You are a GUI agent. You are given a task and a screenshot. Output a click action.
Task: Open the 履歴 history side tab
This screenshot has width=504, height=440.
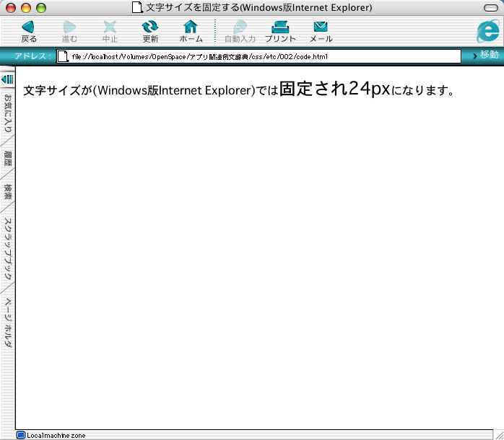coord(8,159)
